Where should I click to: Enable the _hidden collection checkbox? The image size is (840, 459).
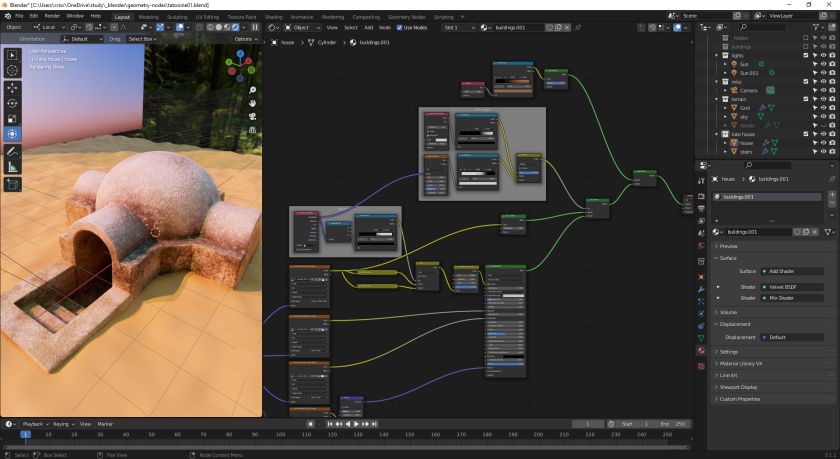(806, 38)
